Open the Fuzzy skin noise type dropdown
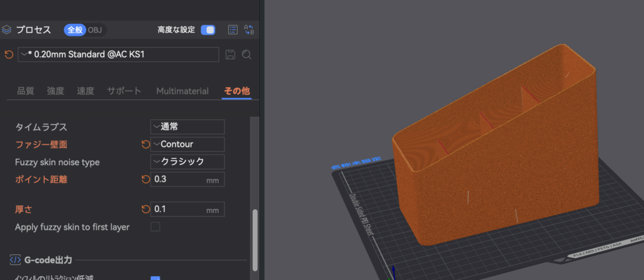The width and height of the screenshot is (644, 280). pyautogui.click(x=187, y=162)
